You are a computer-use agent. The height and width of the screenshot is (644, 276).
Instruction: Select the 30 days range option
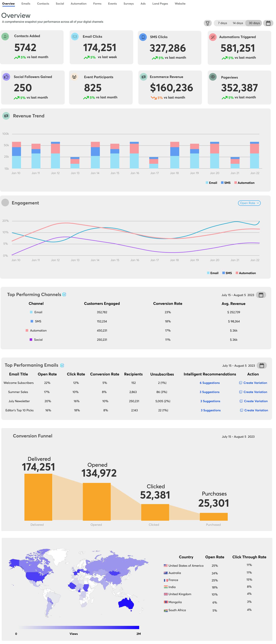coord(254,23)
